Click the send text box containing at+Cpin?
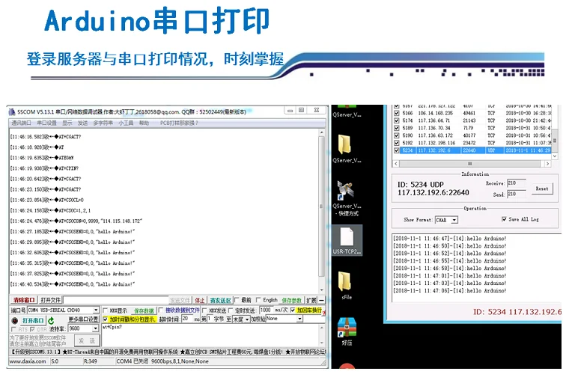Viewport: 569px width, 392px height. 210,335
